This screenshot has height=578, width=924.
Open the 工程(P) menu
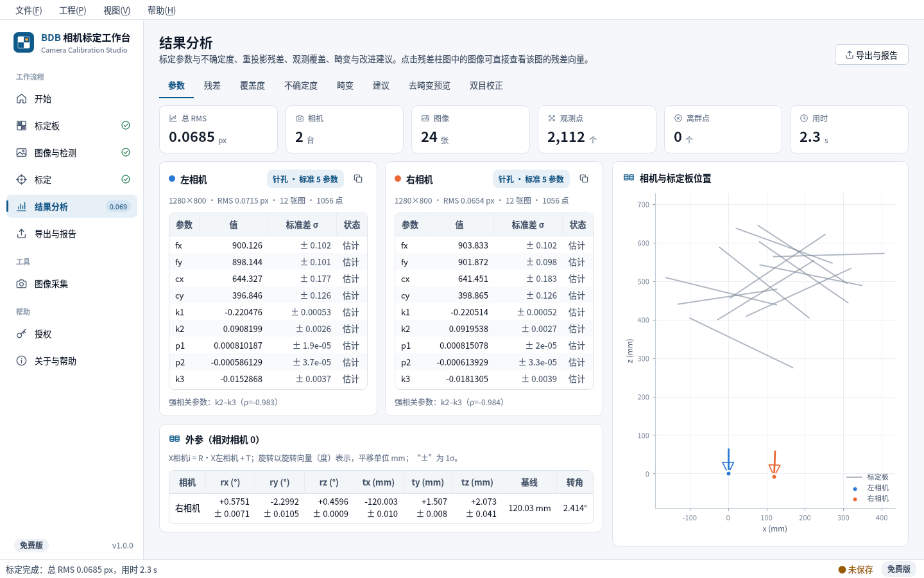tap(73, 10)
